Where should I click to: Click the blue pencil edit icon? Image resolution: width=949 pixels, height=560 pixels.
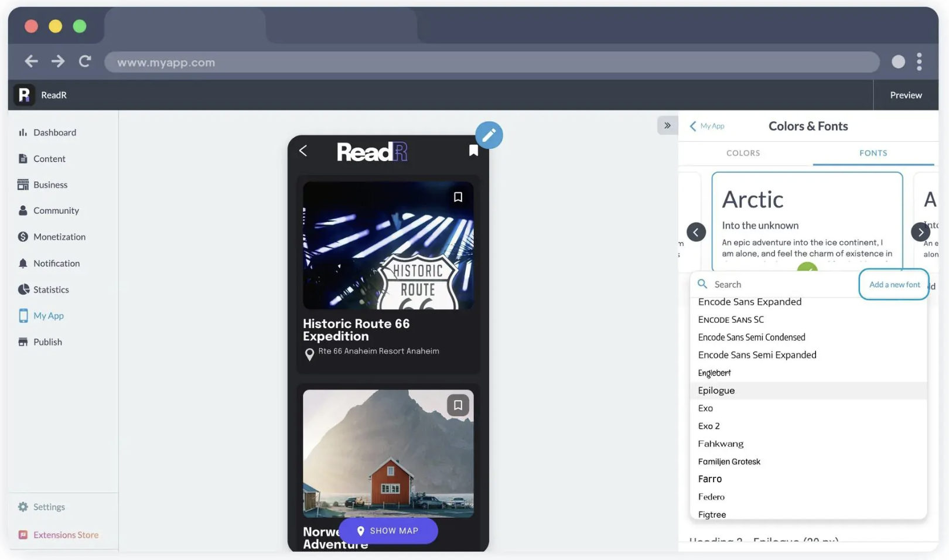click(x=489, y=135)
